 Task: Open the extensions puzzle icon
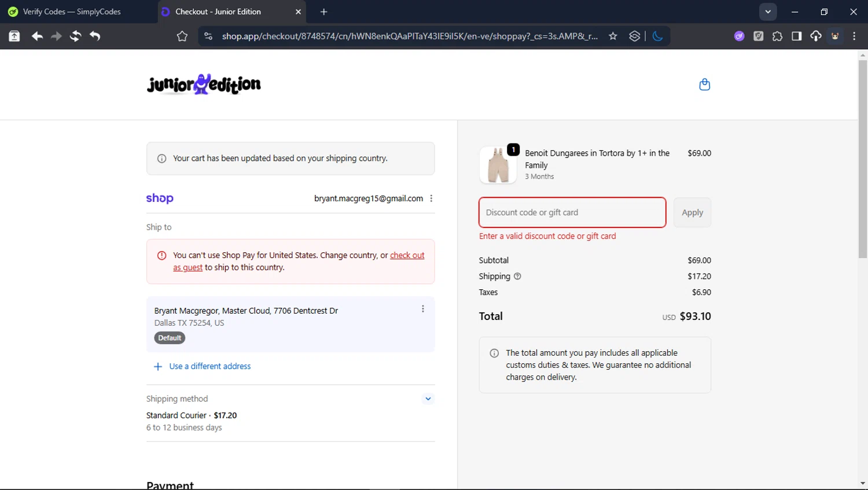777,36
